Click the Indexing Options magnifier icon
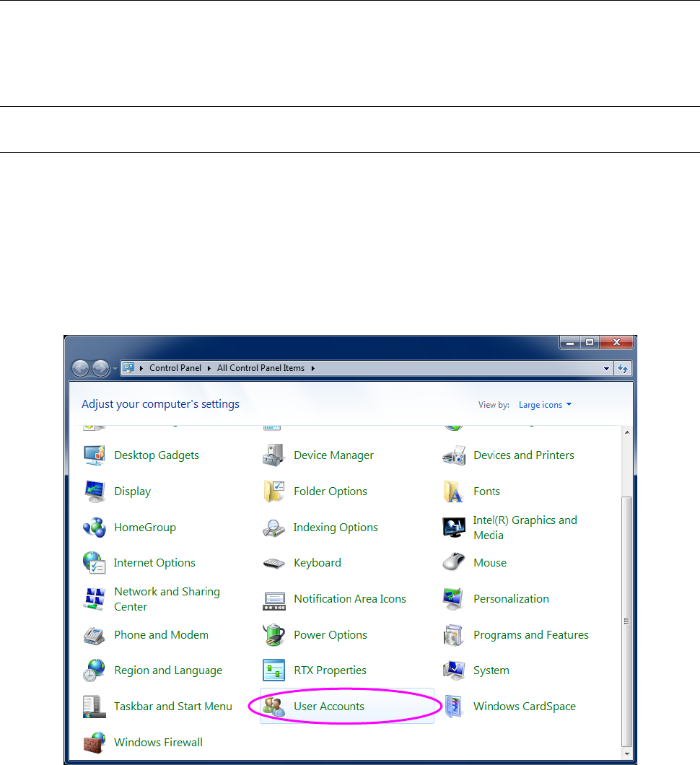This screenshot has width=700, height=765. pos(274,528)
